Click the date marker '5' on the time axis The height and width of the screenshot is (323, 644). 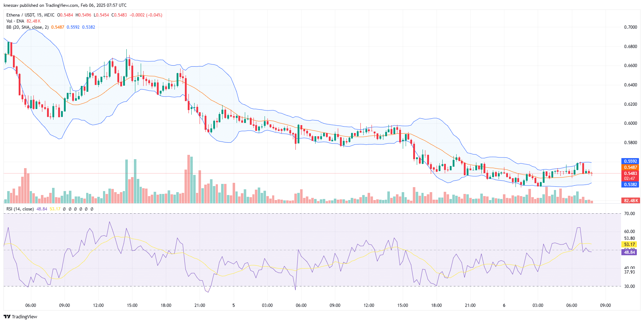(234, 305)
